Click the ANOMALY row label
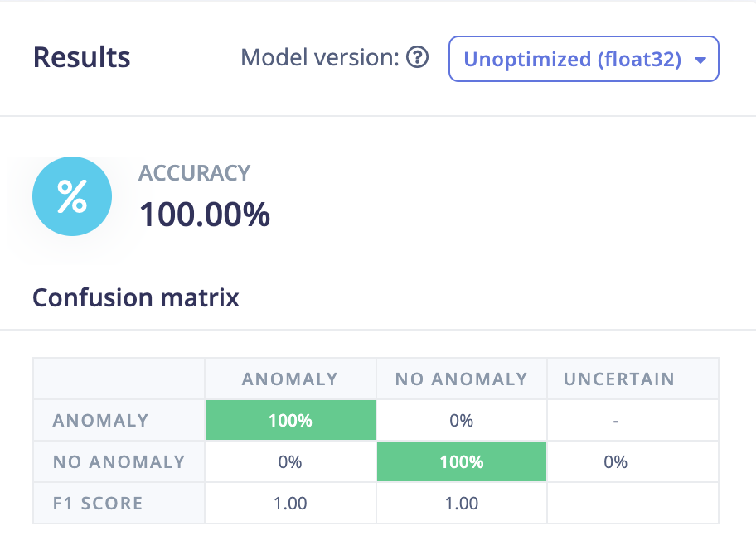This screenshot has height=555, width=756. [100, 421]
